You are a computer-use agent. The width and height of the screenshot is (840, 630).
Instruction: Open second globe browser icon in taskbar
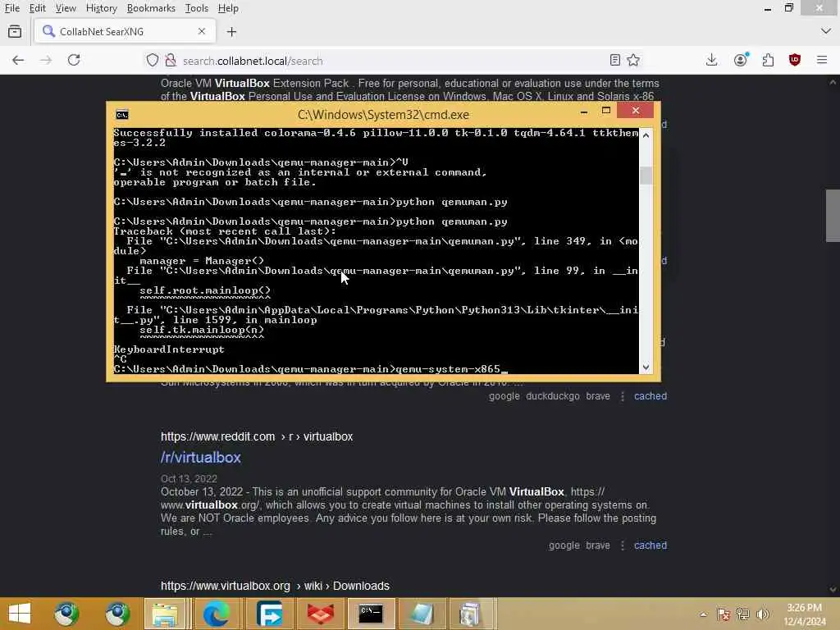[x=117, y=614]
